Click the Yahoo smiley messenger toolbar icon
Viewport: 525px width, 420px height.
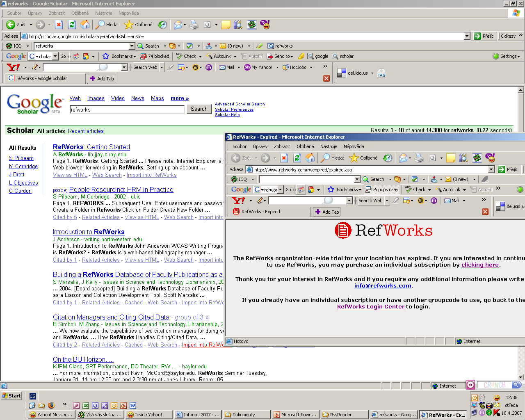pyautogui.click(x=265, y=25)
